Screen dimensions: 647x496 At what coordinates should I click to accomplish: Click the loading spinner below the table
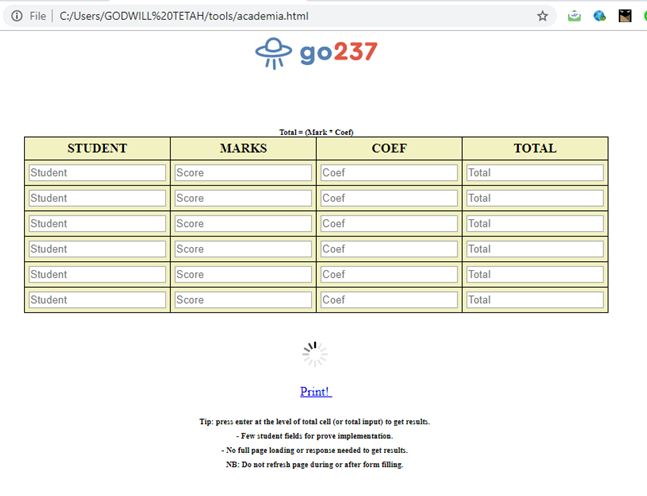click(x=315, y=354)
